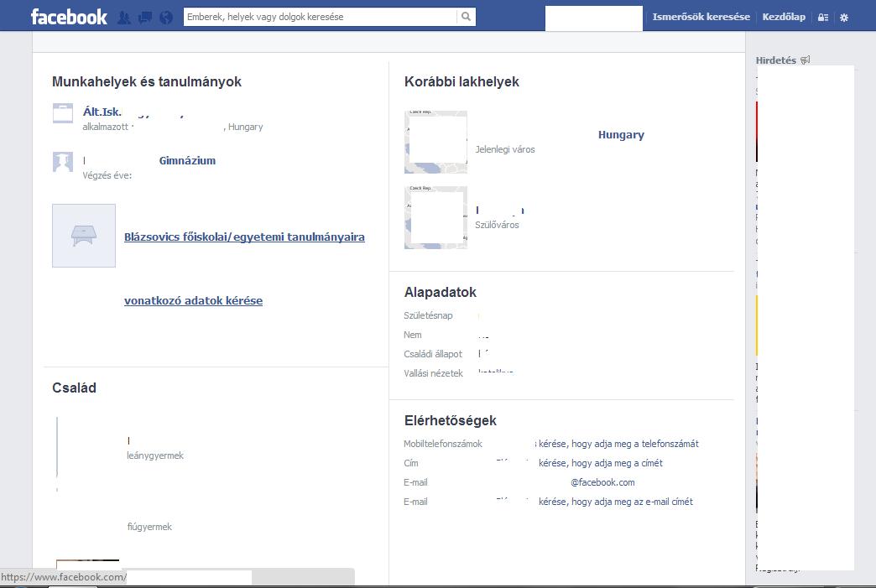
Task: Open the Hungary current city link
Action: click(x=621, y=134)
